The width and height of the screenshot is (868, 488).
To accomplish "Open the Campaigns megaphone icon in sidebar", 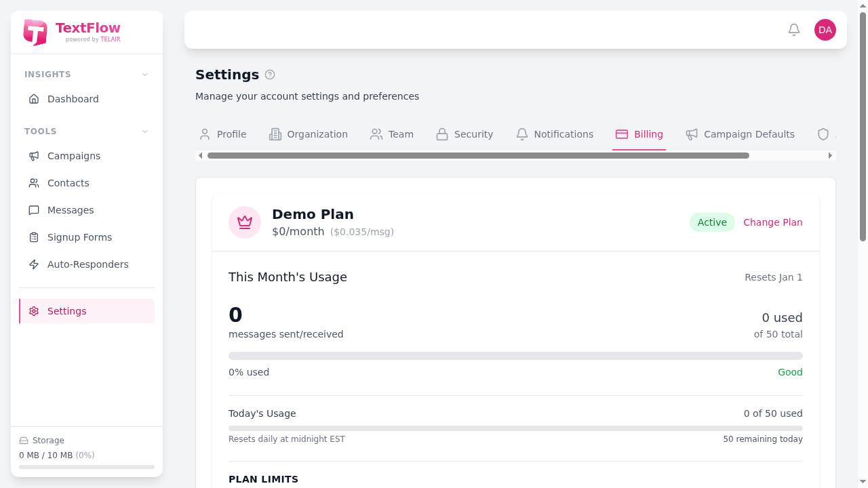I will click(34, 156).
